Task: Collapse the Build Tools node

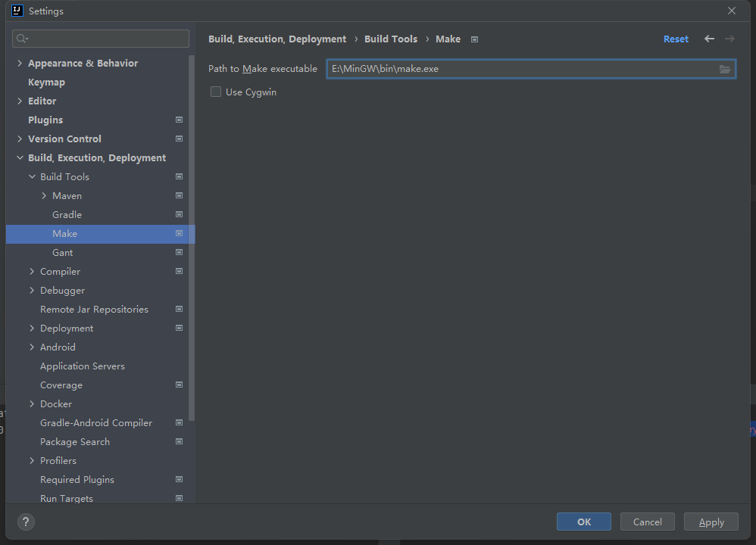Action: tap(32, 177)
